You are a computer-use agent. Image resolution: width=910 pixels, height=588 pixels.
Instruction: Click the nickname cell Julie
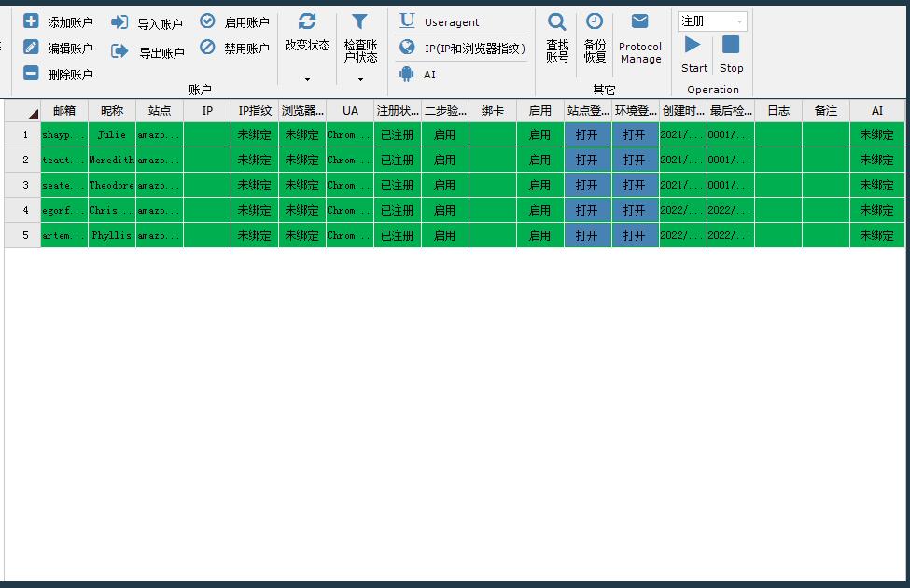point(112,134)
